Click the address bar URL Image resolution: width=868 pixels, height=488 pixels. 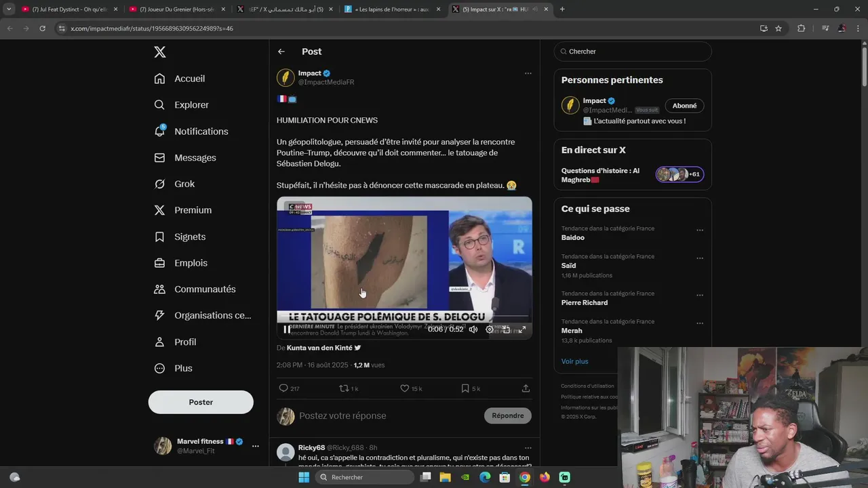point(152,28)
